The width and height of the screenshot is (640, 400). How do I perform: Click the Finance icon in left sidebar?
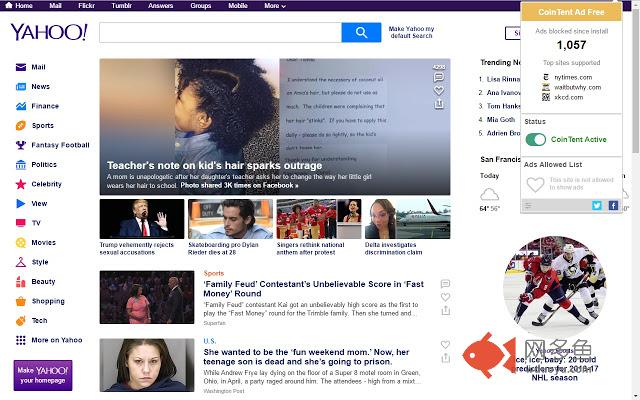tap(21, 106)
